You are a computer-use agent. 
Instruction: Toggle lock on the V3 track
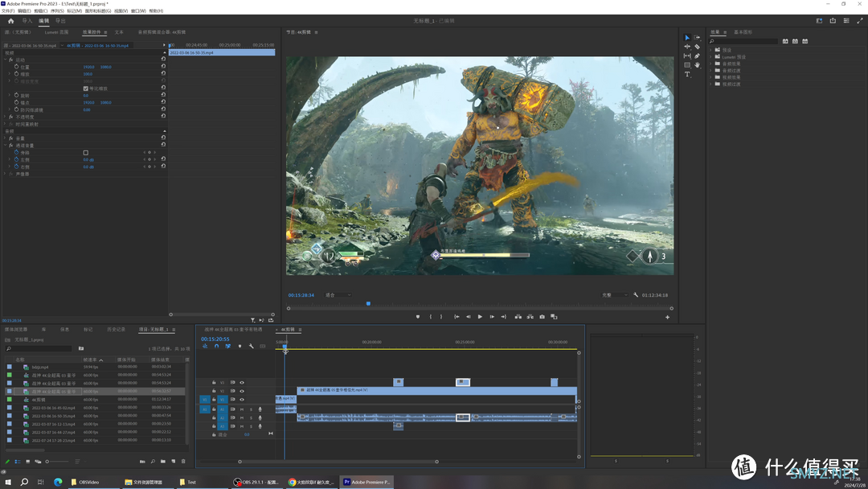pyautogui.click(x=215, y=383)
